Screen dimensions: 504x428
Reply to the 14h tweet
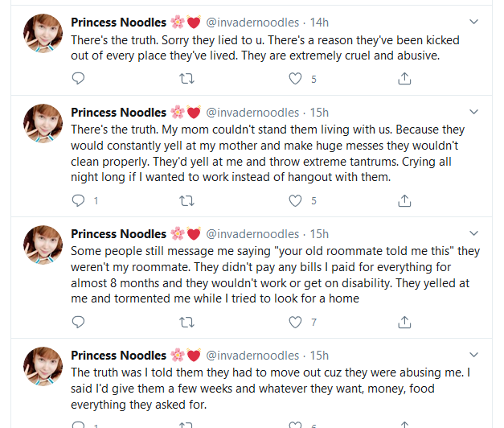coord(78,79)
